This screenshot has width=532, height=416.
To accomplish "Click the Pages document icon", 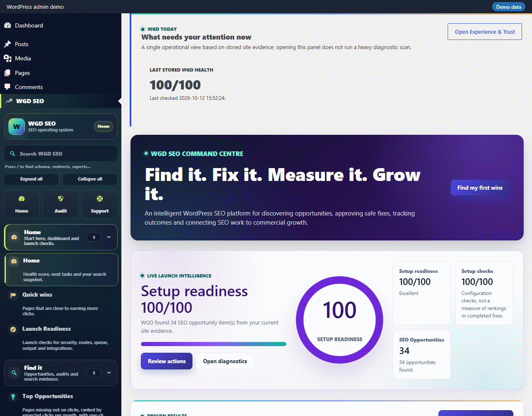I will click(7, 73).
